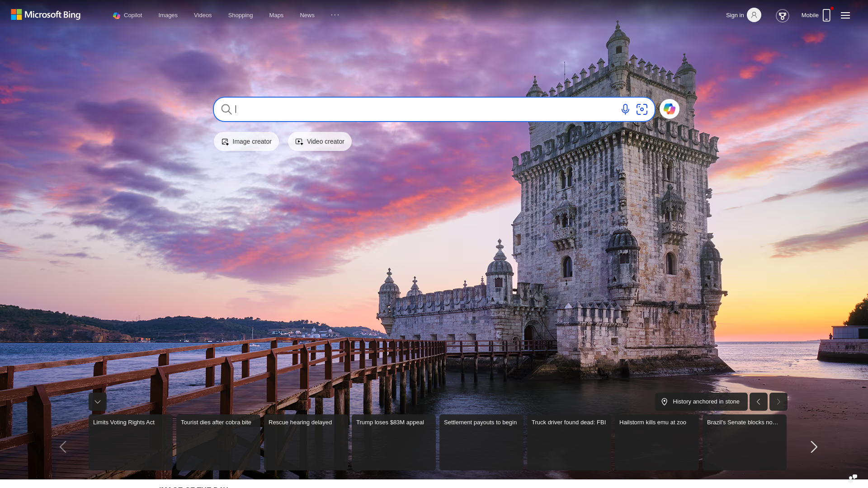Viewport: 868px width, 488px height.
Task: Open Tourist dies after cobra bite story
Action: tap(218, 442)
